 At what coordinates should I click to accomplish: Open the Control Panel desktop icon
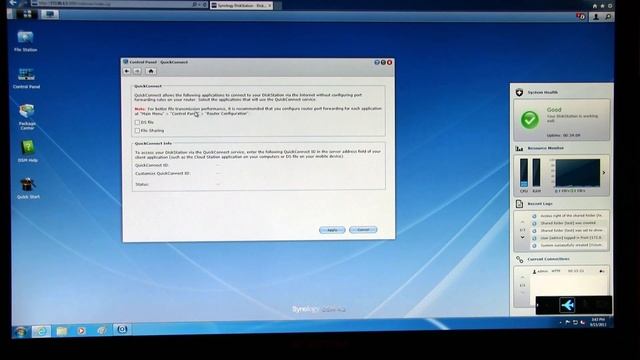(26, 78)
